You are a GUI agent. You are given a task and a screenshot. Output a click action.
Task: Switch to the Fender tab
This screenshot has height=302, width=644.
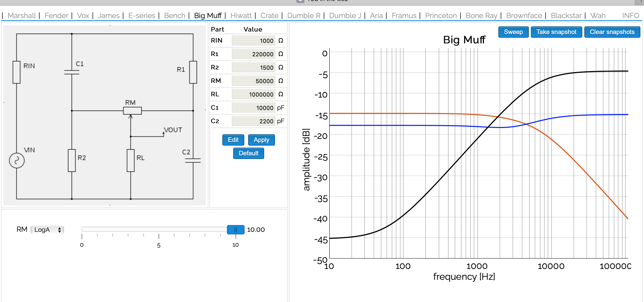click(x=56, y=15)
